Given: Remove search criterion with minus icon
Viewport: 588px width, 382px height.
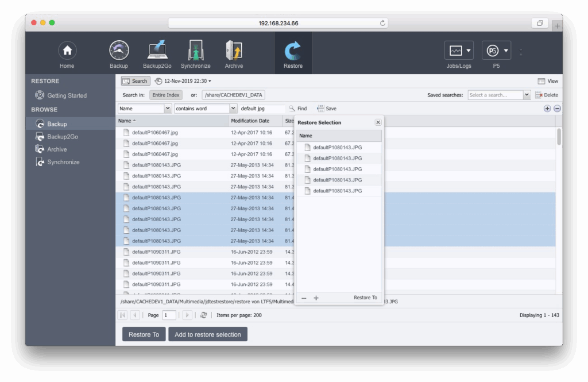Looking at the screenshot, I should point(557,109).
